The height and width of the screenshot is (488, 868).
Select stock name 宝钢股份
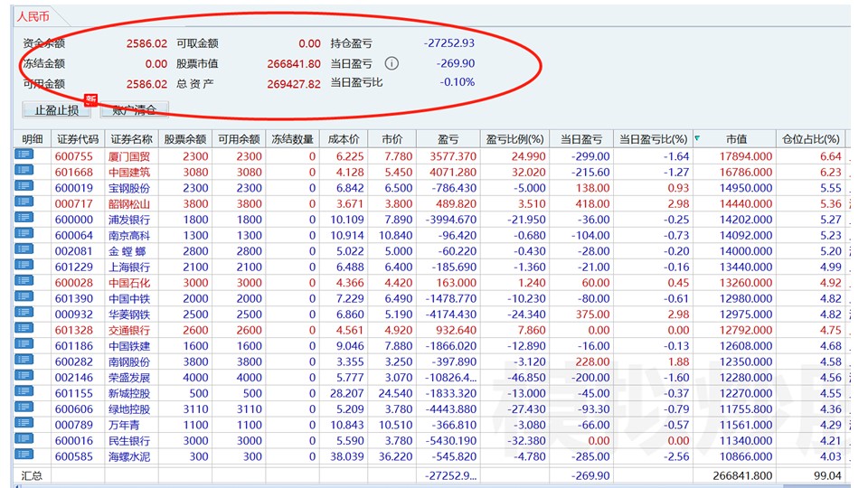(129, 188)
